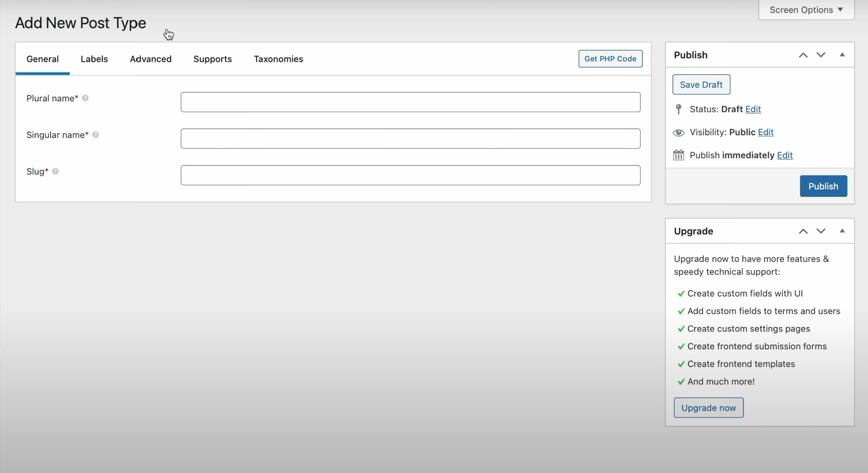
Task: Switch to the Labels tab
Action: coord(94,59)
